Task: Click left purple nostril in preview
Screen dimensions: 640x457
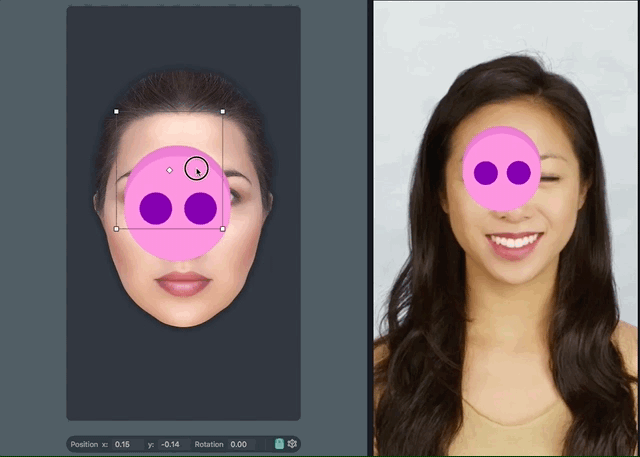Action: (x=486, y=173)
